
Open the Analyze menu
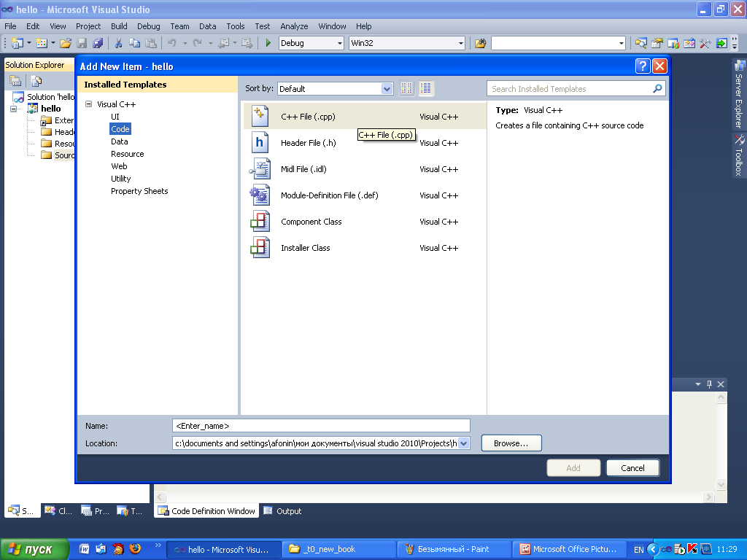click(x=294, y=26)
